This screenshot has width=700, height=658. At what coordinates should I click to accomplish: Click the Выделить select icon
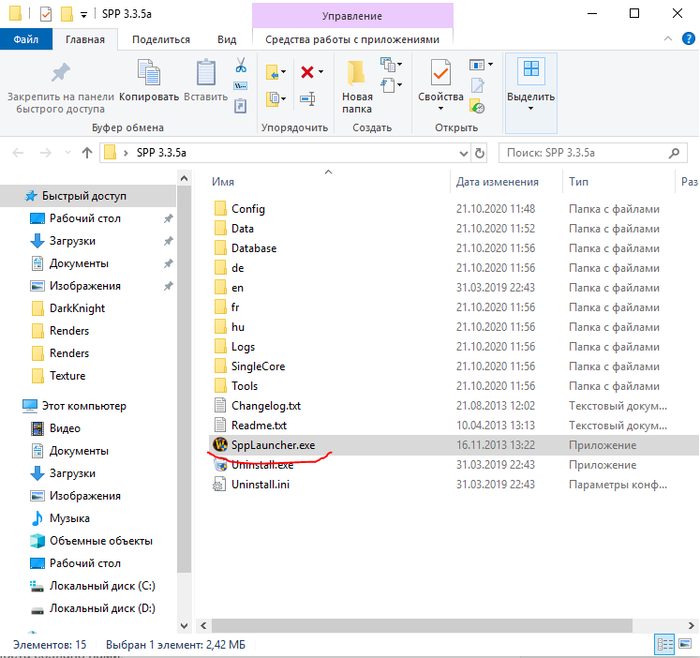[x=531, y=71]
